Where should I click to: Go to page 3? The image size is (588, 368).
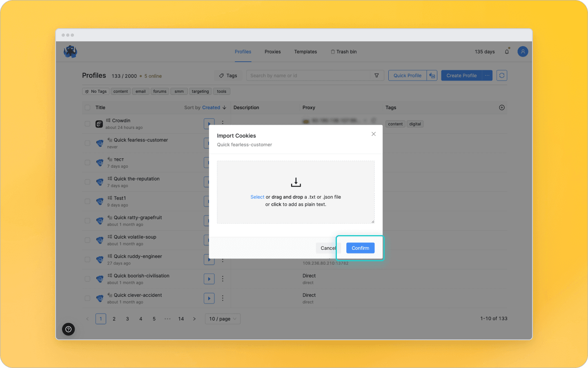pos(127,319)
